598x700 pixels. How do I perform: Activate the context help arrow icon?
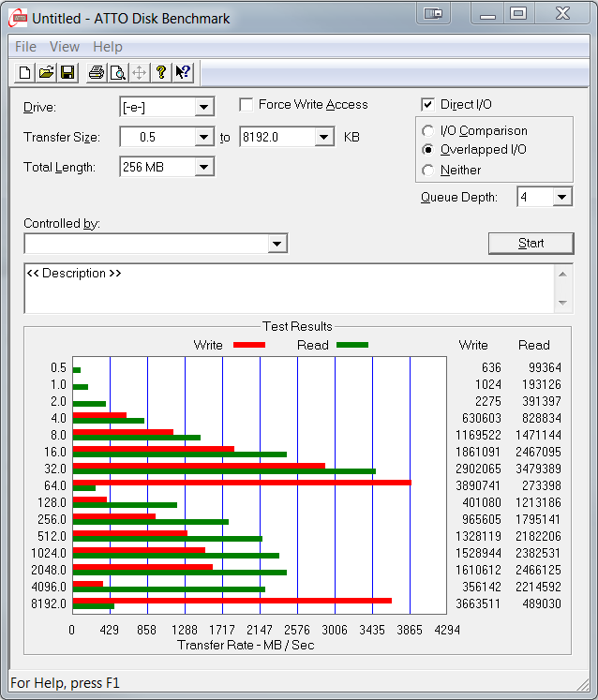183,72
